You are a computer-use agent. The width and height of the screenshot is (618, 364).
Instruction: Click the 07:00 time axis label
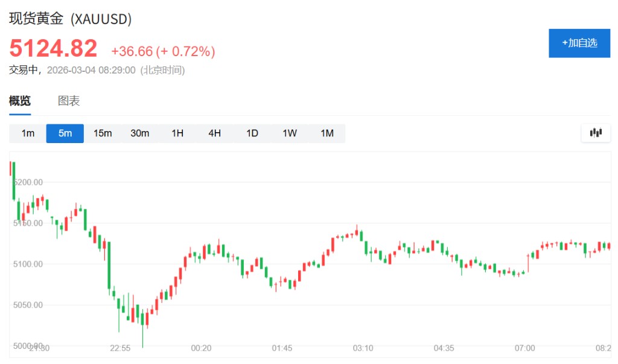click(x=524, y=348)
